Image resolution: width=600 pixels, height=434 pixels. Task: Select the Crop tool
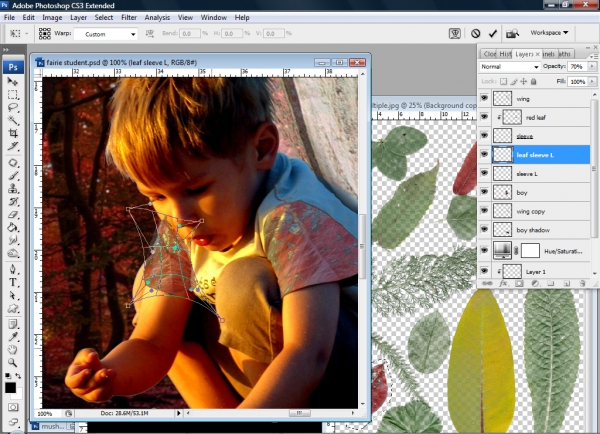(x=13, y=133)
